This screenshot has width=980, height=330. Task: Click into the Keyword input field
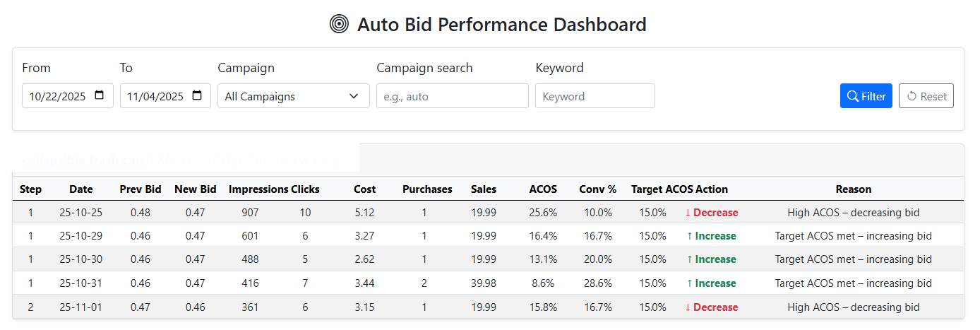tap(594, 96)
